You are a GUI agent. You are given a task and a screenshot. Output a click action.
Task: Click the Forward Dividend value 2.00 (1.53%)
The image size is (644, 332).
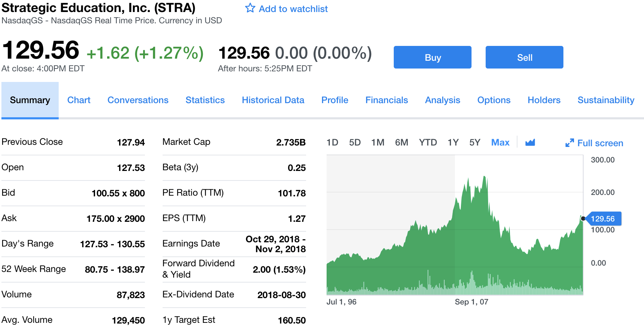tap(279, 269)
